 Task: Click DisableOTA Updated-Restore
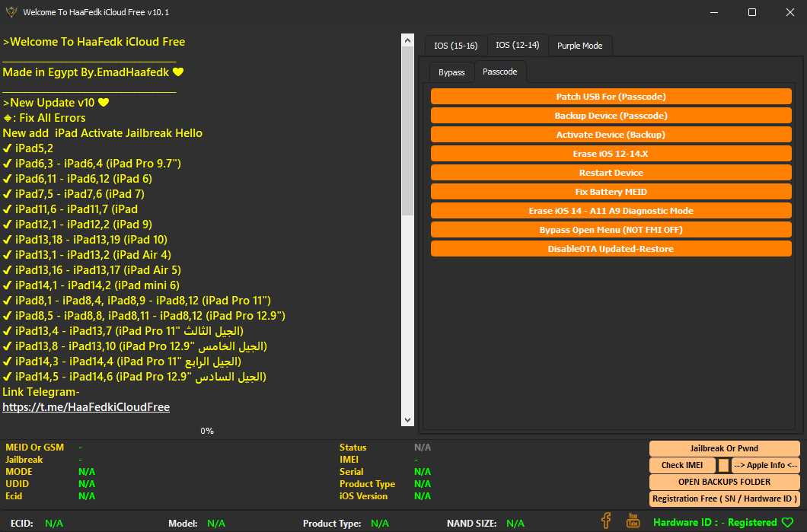click(x=611, y=249)
